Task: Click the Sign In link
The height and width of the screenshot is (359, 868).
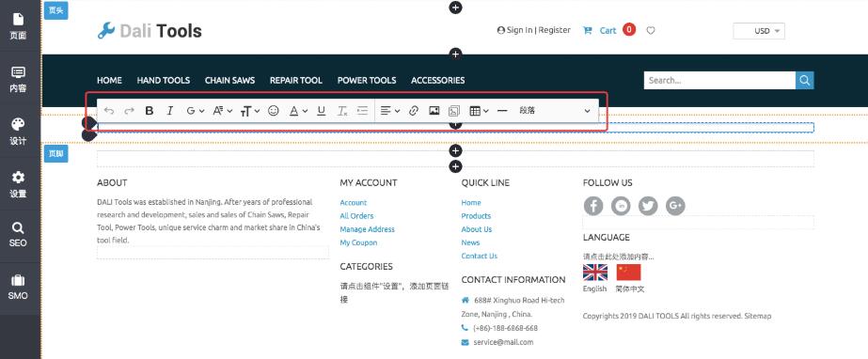Action: tap(519, 30)
